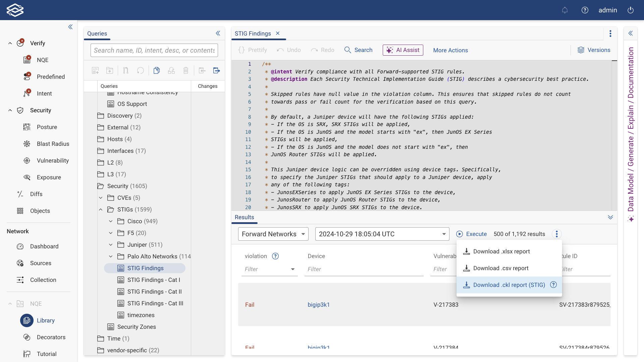
Task: Open the Forward Networks dropdown
Action: [273, 234]
